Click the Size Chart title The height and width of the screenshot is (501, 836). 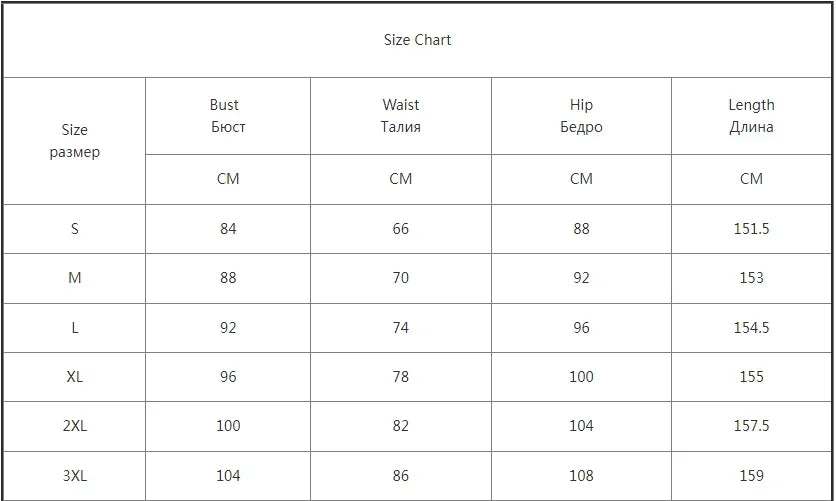pyautogui.click(x=417, y=40)
